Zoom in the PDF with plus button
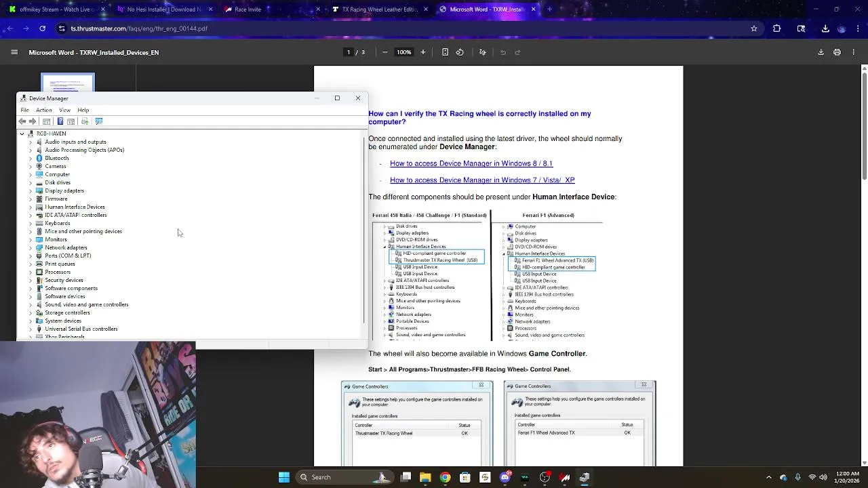The image size is (868, 488). 423,52
